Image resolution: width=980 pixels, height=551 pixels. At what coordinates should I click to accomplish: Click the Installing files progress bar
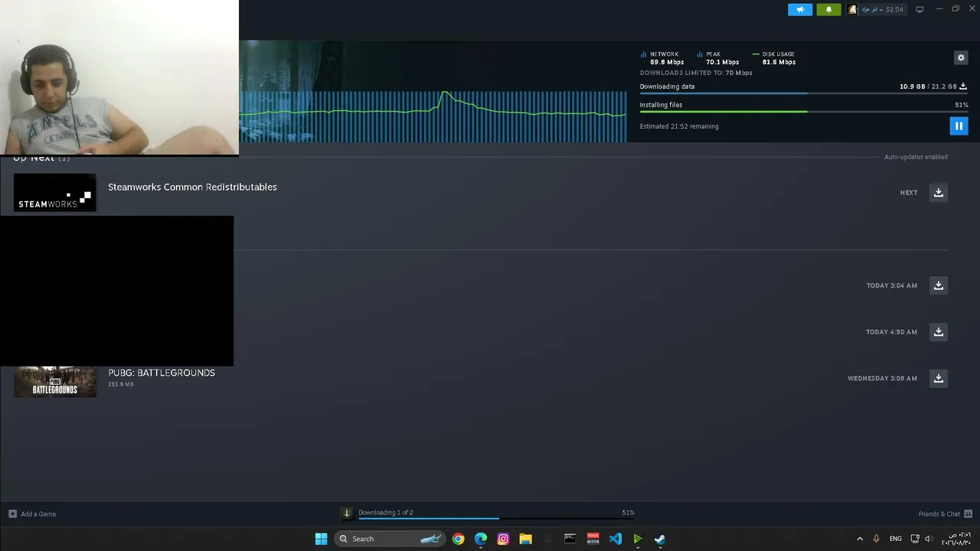tap(804, 112)
